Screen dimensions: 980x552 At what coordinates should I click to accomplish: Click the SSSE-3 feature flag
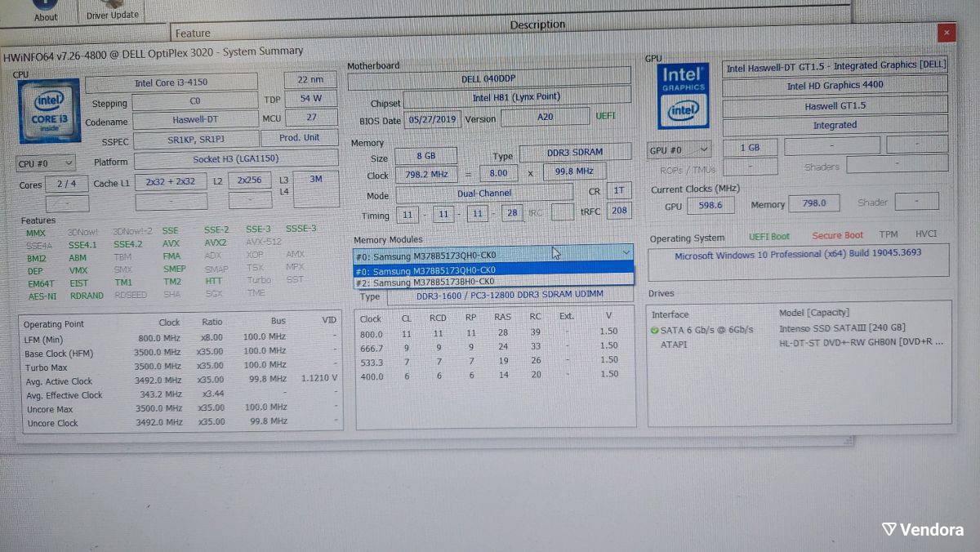301,229
